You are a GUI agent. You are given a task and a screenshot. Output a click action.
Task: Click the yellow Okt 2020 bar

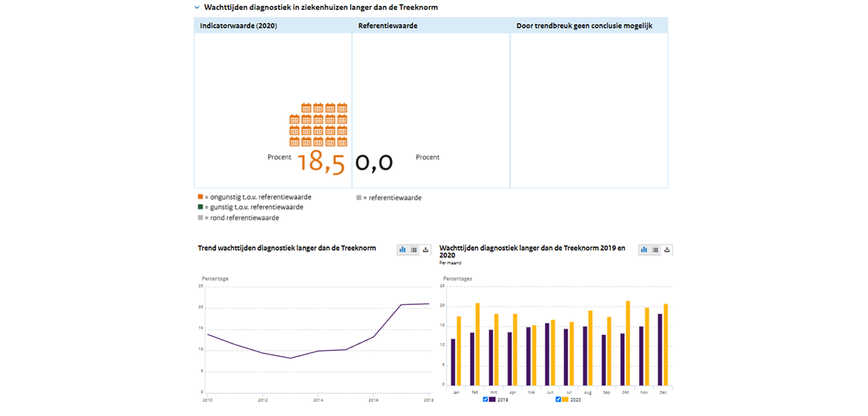pyautogui.click(x=628, y=343)
